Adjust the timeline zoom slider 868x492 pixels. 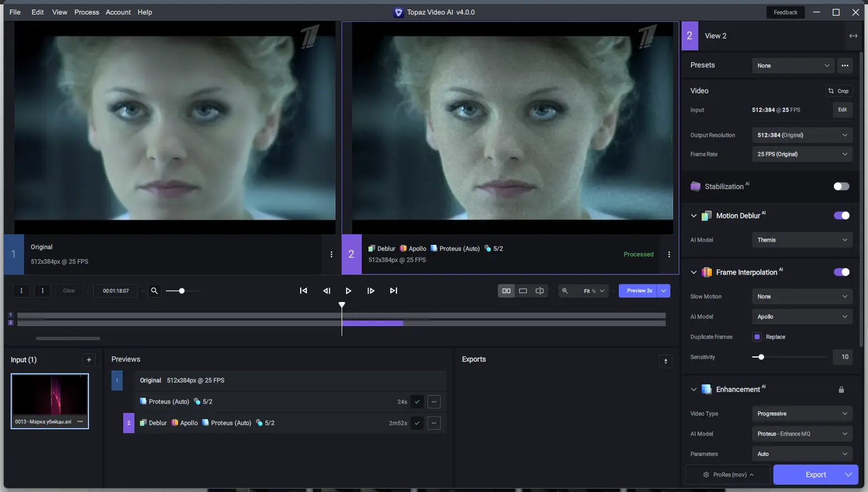[182, 291]
